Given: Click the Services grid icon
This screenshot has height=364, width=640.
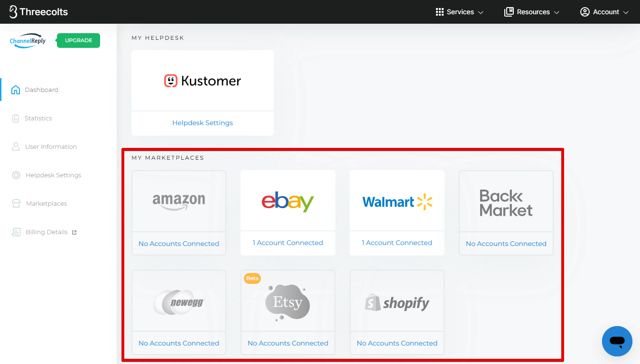Looking at the screenshot, I should coord(440,12).
